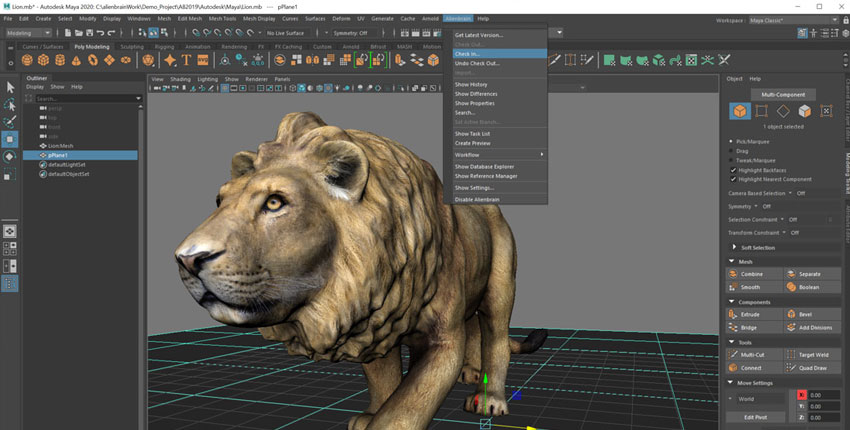Toggle the red X axis button
850x430 pixels.
[802, 395]
